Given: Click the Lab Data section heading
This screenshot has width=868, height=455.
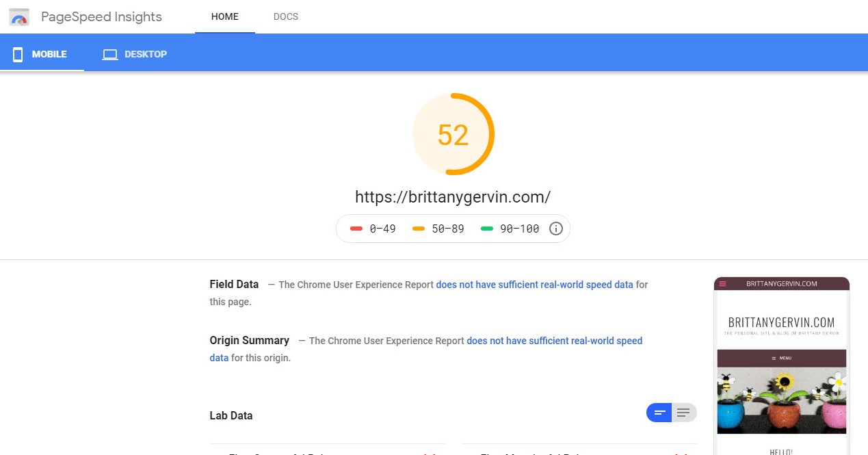Looking at the screenshot, I should point(231,415).
